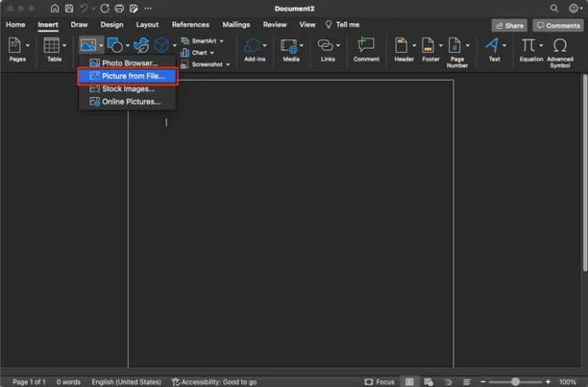The width and height of the screenshot is (588, 387).
Task: Open the Comments pane button
Action: (x=558, y=26)
